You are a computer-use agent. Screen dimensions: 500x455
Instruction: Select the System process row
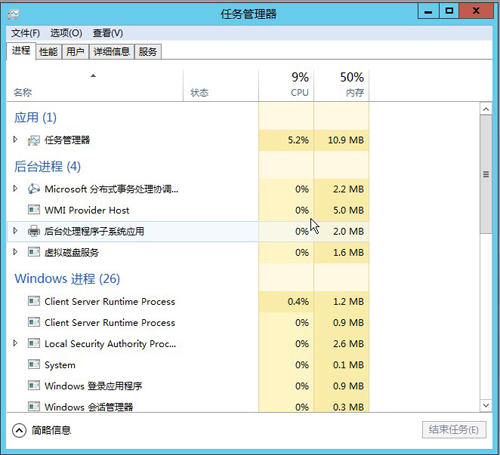[188, 365]
